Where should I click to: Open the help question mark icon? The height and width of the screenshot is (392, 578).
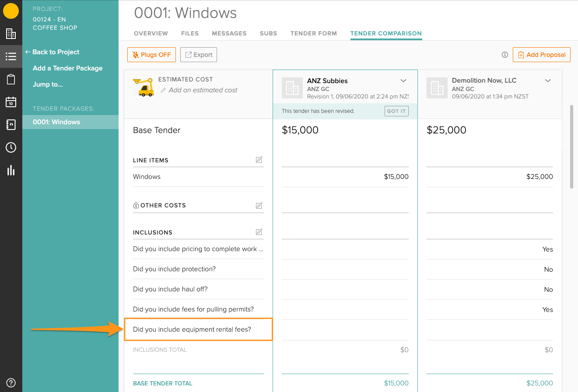[x=11, y=382]
